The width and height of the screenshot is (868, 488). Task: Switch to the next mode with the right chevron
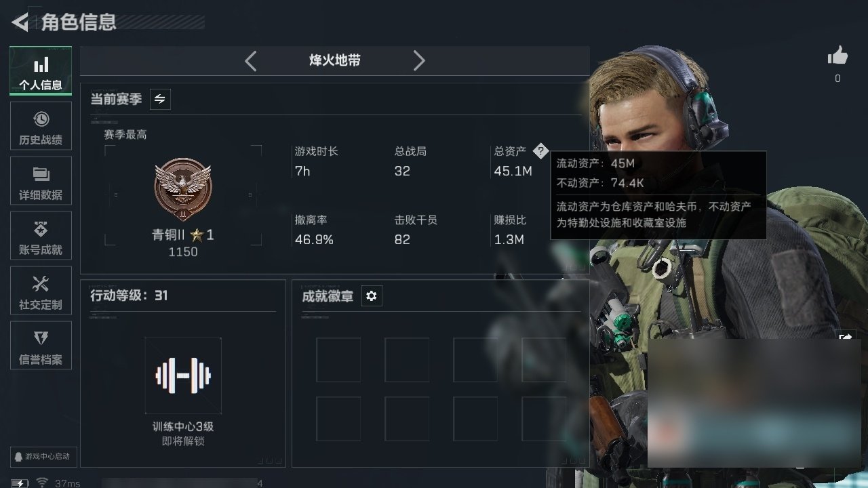tap(419, 61)
